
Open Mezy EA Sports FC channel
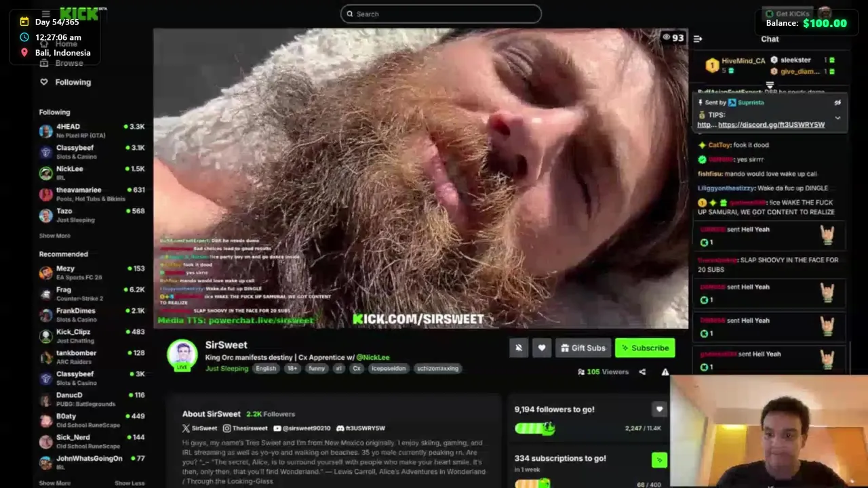(x=92, y=272)
